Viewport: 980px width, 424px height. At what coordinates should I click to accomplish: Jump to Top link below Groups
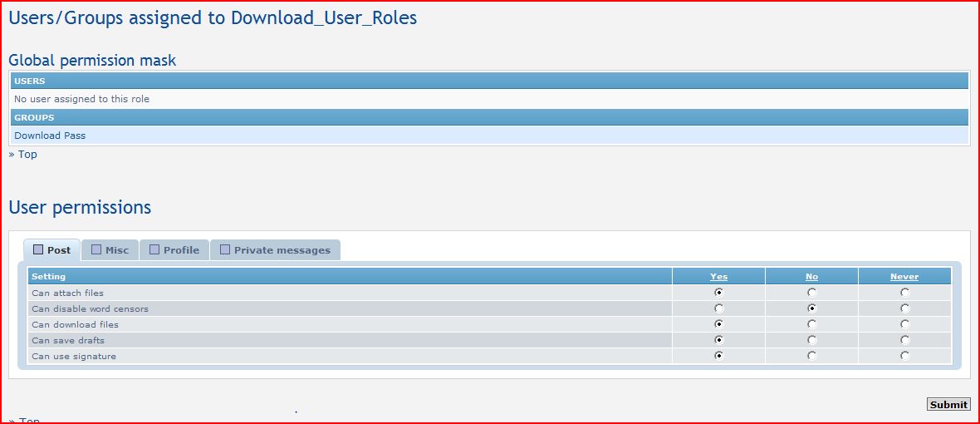(x=27, y=155)
